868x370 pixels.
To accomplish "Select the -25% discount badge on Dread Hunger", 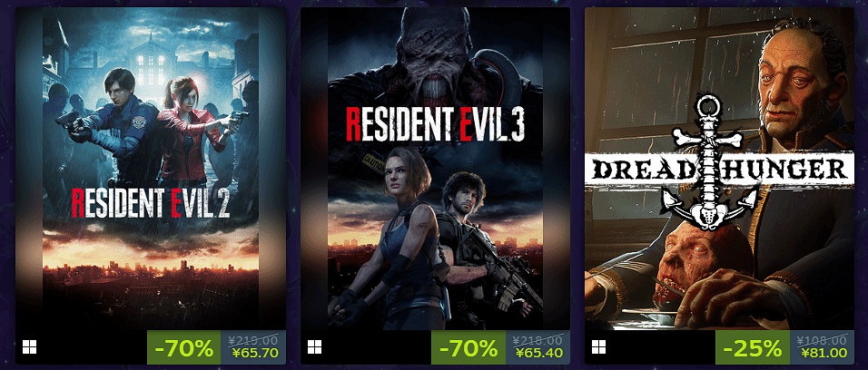I will (753, 347).
